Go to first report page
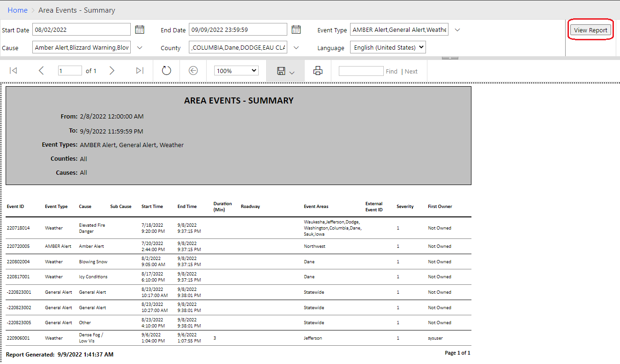 [14, 71]
